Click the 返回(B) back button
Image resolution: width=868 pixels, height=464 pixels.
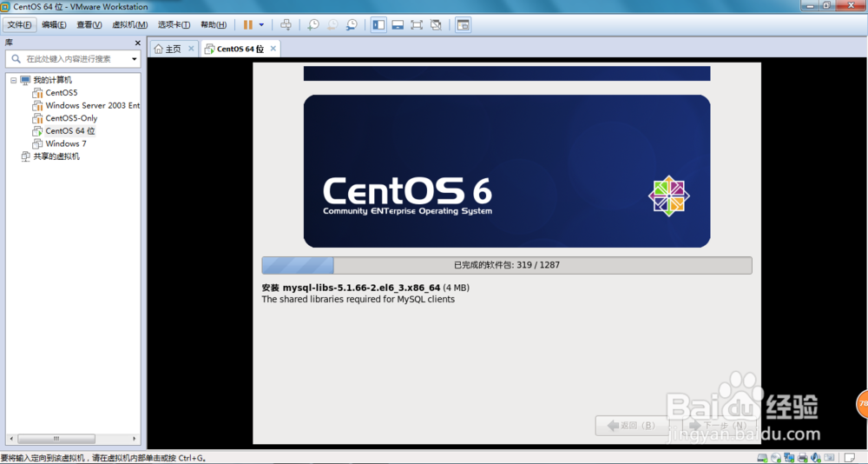pyautogui.click(x=631, y=425)
